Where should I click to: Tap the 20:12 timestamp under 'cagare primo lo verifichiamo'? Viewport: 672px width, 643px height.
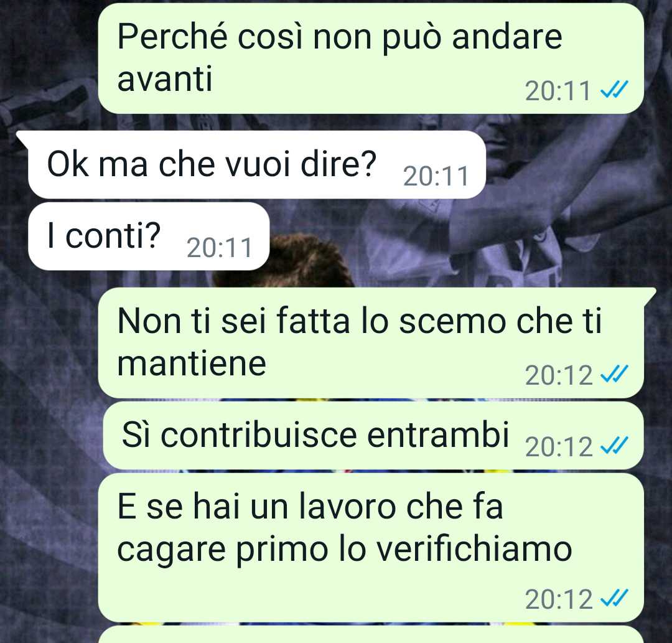click(558, 599)
